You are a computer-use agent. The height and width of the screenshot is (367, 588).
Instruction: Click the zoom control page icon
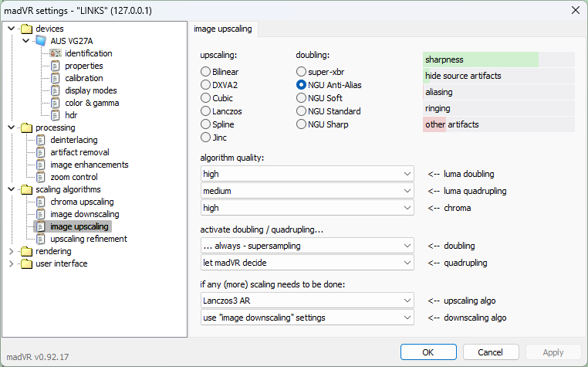(x=41, y=177)
